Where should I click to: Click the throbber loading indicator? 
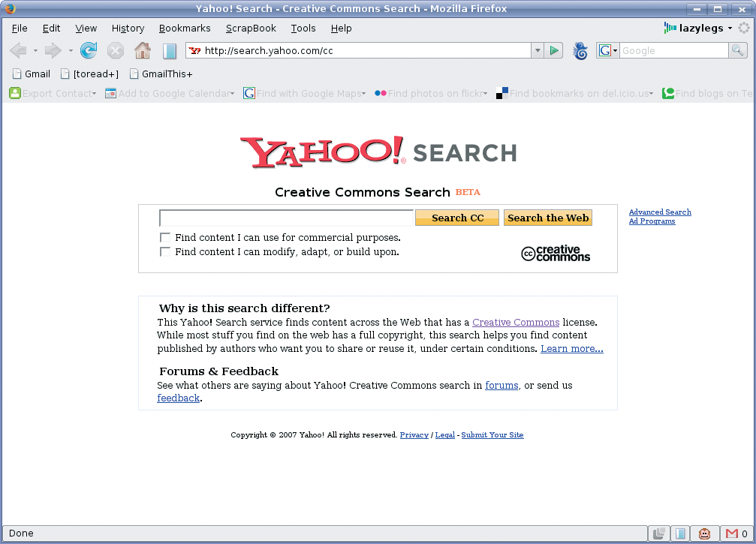coord(744,28)
